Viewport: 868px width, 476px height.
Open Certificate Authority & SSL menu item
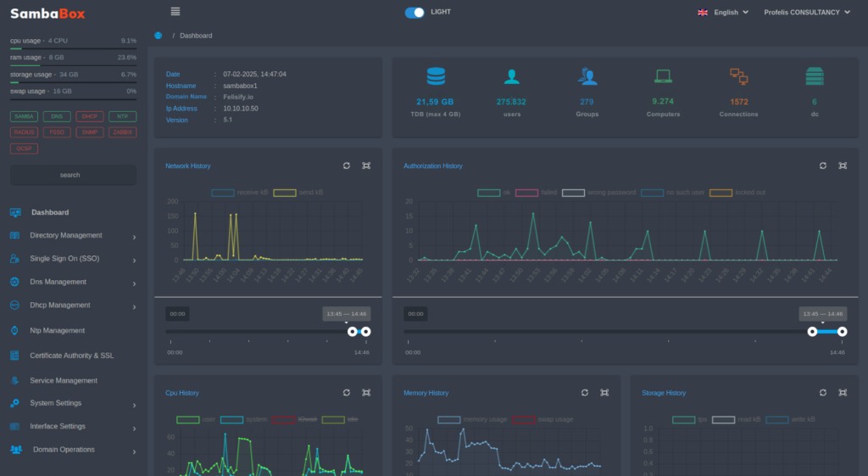coord(71,356)
